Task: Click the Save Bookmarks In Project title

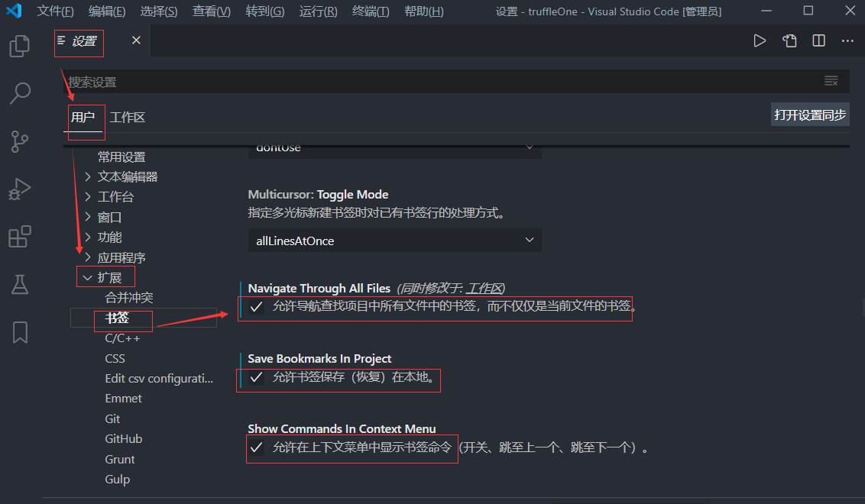Action: point(319,358)
